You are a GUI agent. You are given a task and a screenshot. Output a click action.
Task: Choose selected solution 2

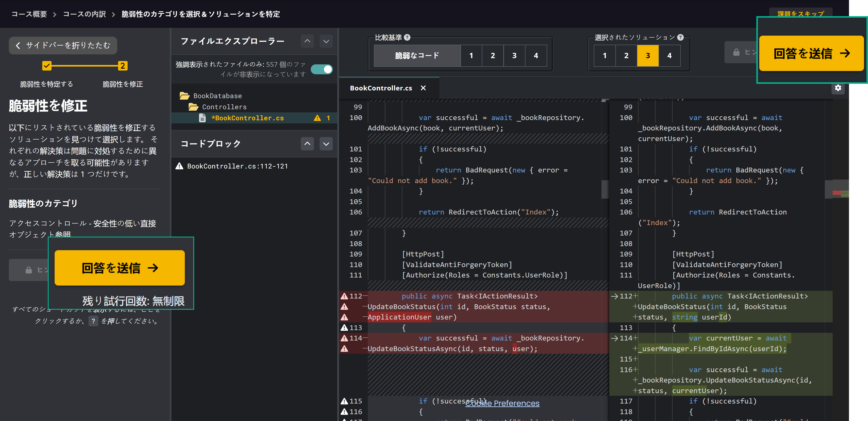pyautogui.click(x=626, y=55)
